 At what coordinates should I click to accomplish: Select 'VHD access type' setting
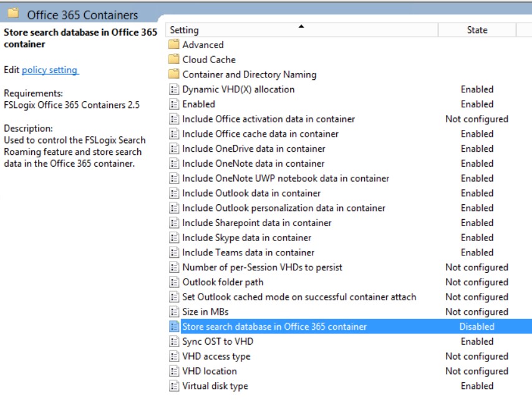[x=216, y=357]
